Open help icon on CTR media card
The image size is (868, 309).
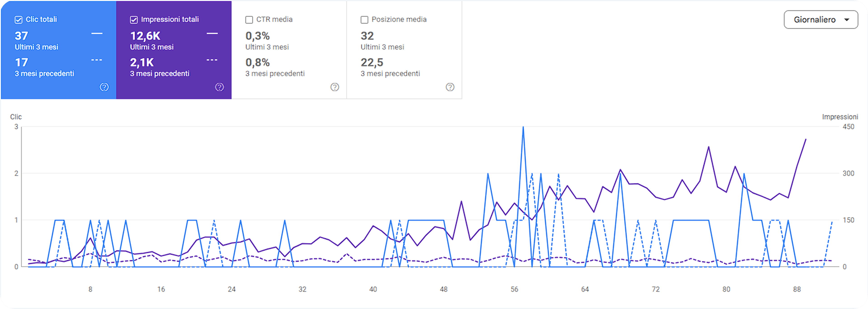pyautogui.click(x=335, y=87)
